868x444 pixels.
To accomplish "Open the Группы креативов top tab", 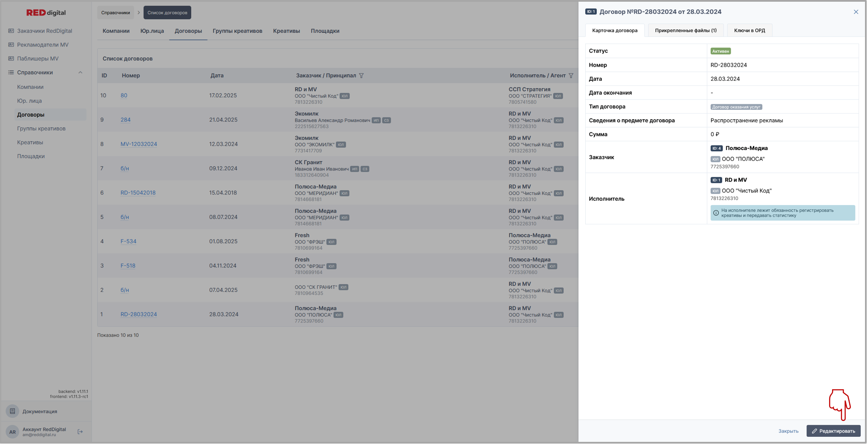I will pyautogui.click(x=237, y=31).
